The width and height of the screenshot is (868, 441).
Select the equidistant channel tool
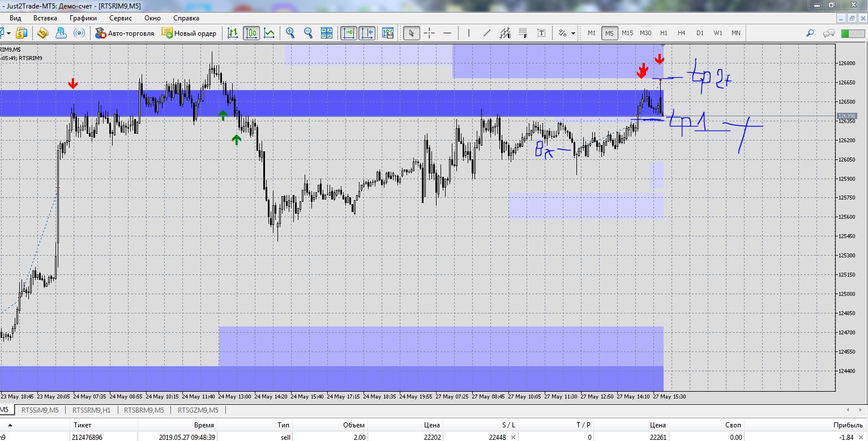[x=505, y=33]
